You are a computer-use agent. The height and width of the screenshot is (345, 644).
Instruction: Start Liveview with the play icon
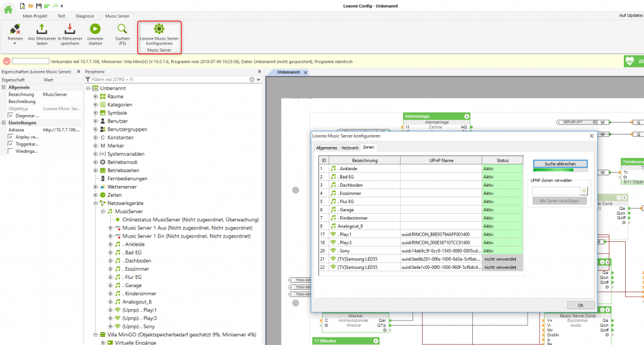coord(95,28)
